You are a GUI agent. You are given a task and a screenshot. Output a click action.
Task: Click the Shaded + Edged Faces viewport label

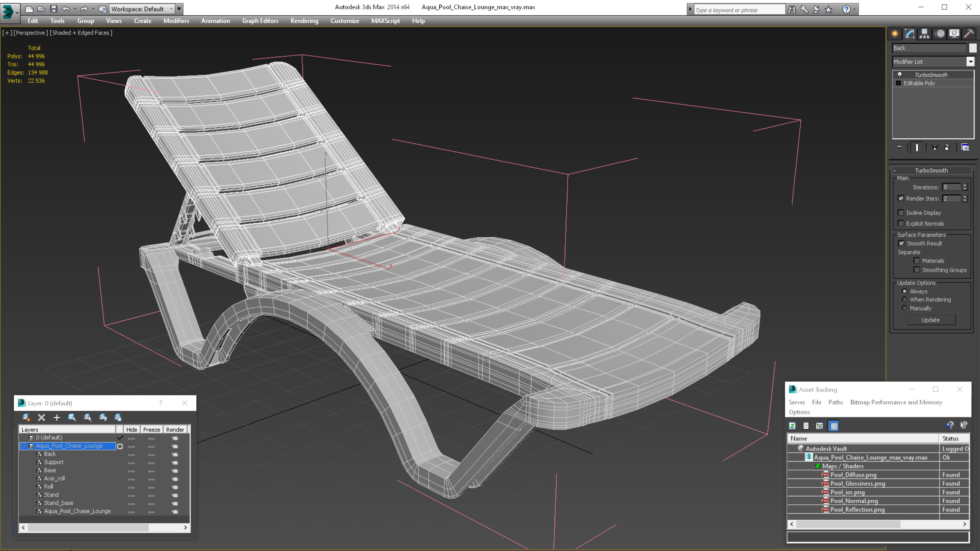(x=81, y=33)
